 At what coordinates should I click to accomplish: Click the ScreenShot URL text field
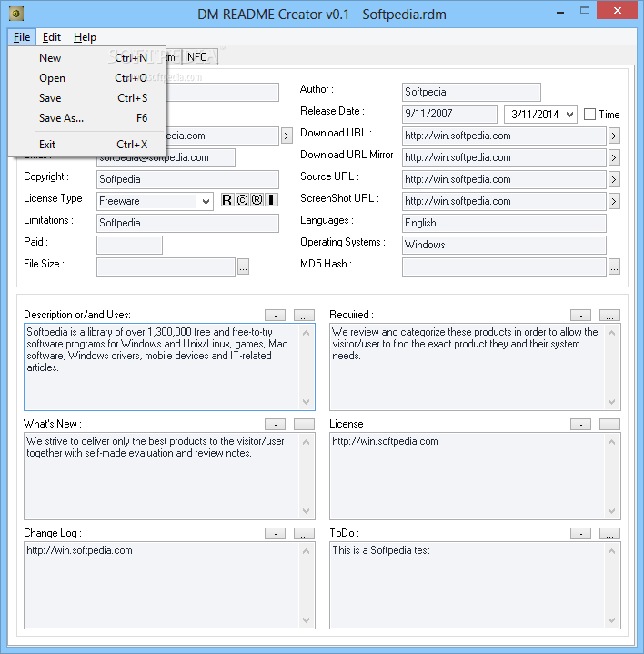(504, 201)
